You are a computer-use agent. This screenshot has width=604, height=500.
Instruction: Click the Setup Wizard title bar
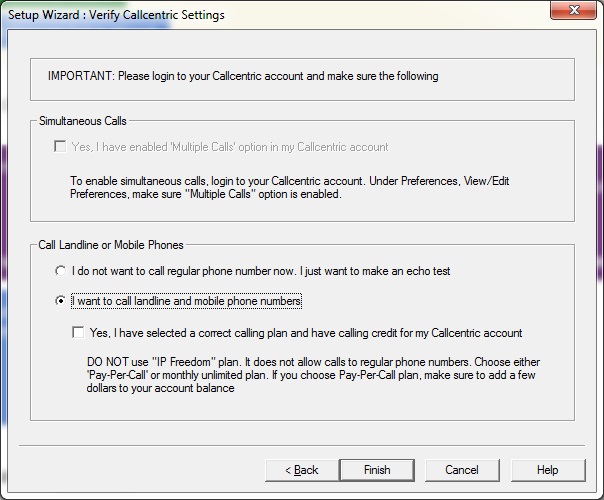tap(250, 15)
